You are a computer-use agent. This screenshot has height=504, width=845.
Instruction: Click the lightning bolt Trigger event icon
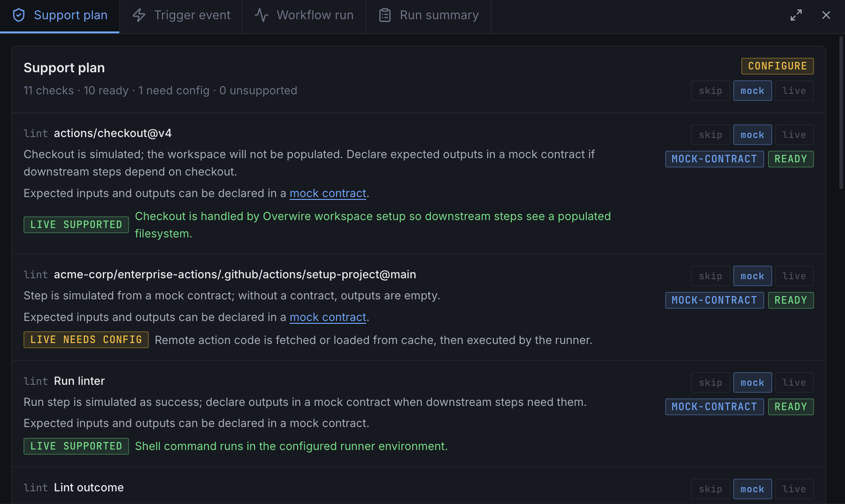[139, 15]
